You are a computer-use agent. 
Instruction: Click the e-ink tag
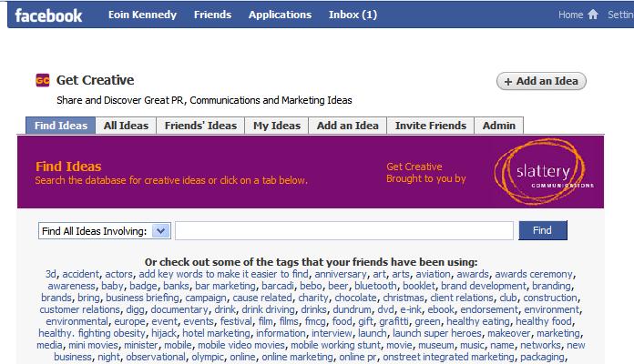coord(411,309)
